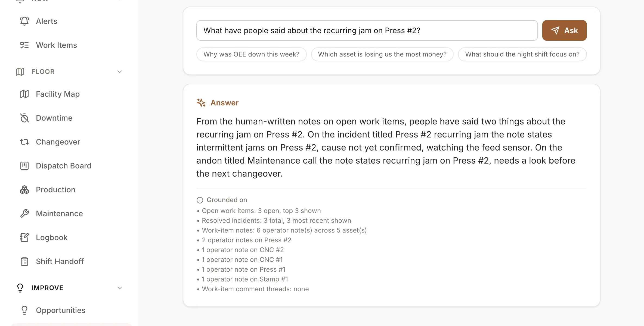
Task: Open Work Items checklist icon
Action: (x=24, y=45)
